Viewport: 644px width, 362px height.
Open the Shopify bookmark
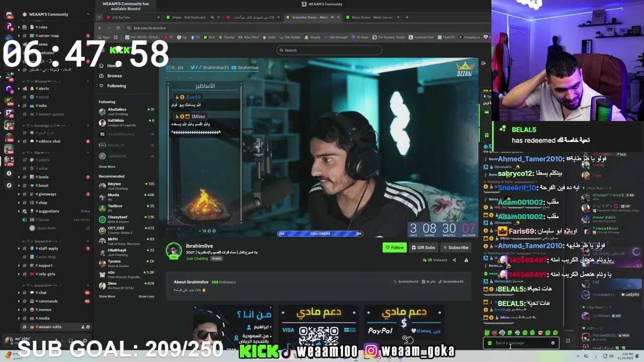coord(312,37)
